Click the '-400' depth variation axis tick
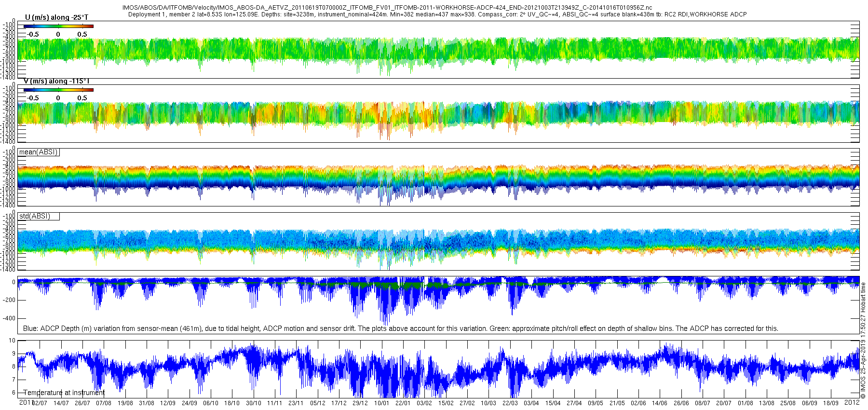This screenshot has height=410, width=868. pyautogui.click(x=10, y=318)
